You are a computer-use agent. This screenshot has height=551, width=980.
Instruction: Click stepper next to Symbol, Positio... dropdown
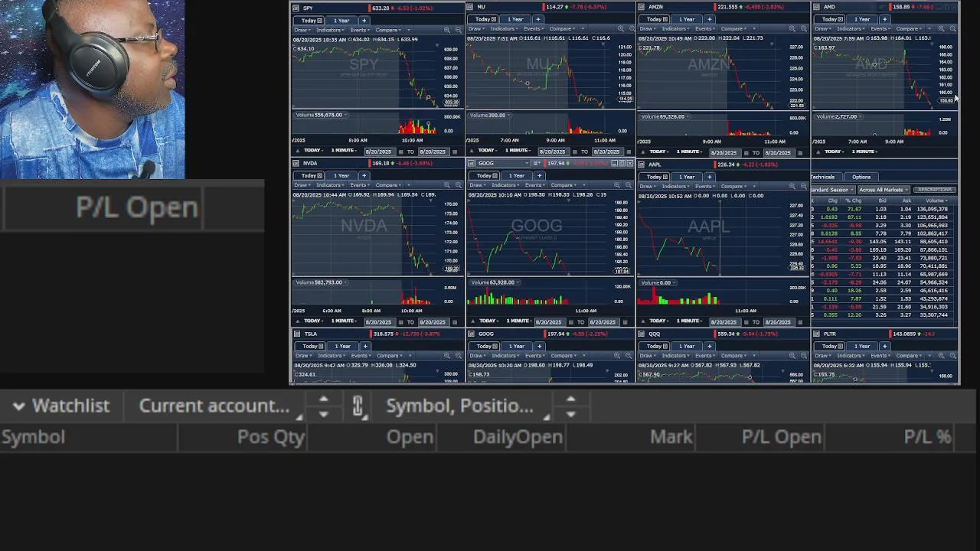coord(570,406)
